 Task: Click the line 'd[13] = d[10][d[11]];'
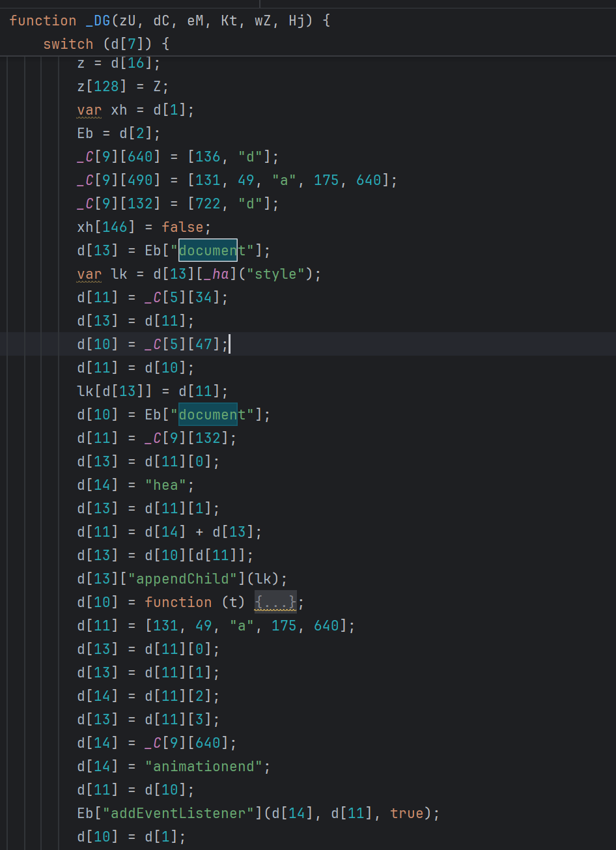point(165,556)
